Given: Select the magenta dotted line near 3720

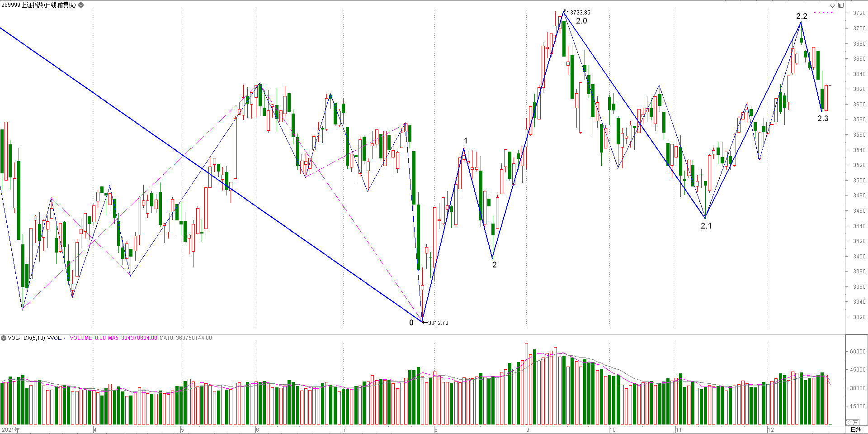Looking at the screenshot, I should (823, 13).
